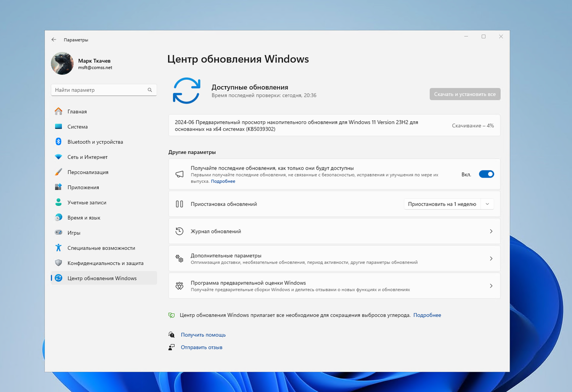Click the Учетные записи label in sidebar
This screenshot has height=392, width=572.
[87, 202]
